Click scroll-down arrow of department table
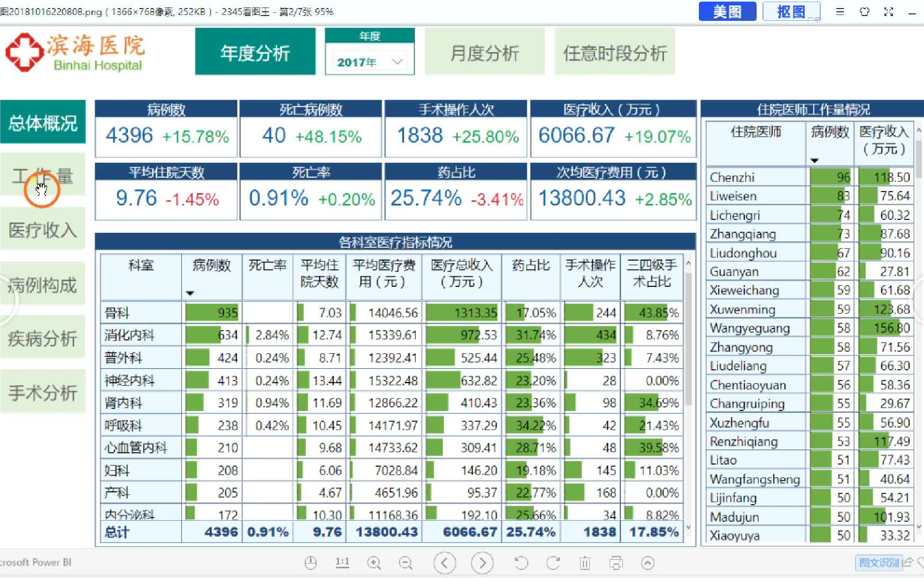 tap(689, 527)
